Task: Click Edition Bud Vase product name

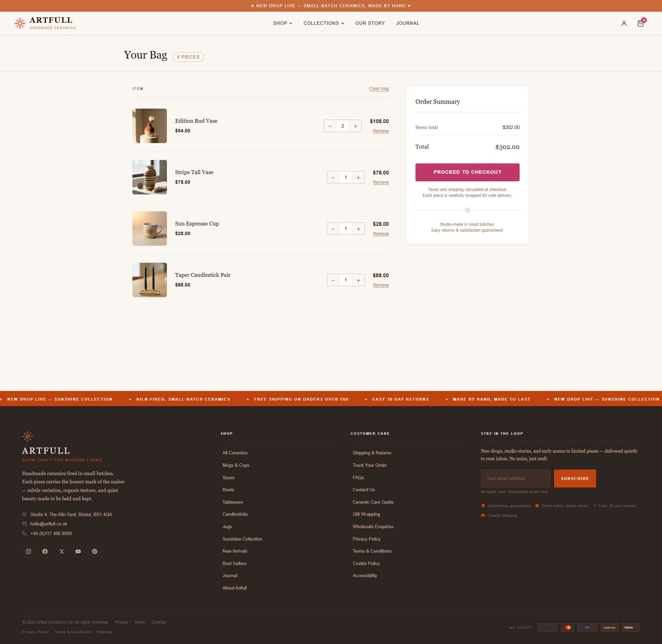Action: click(x=196, y=121)
